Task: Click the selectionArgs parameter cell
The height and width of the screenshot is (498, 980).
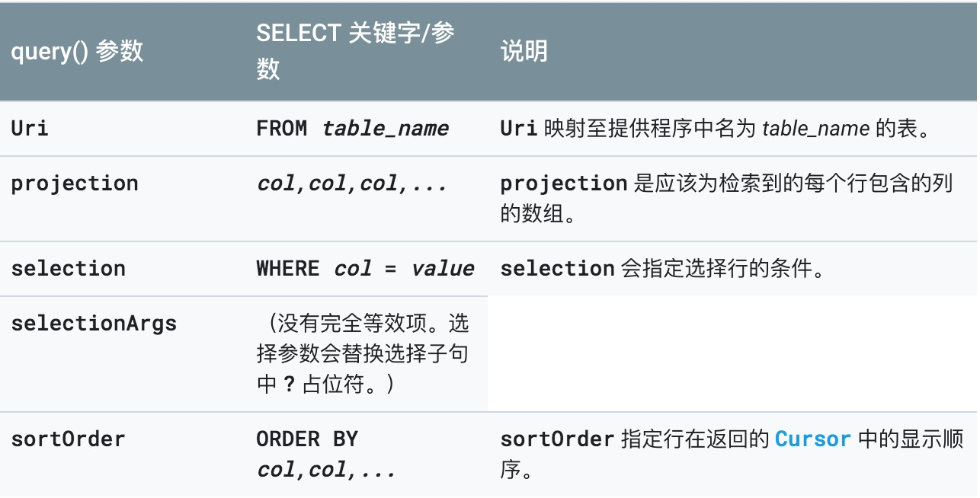Action: [94, 323]
